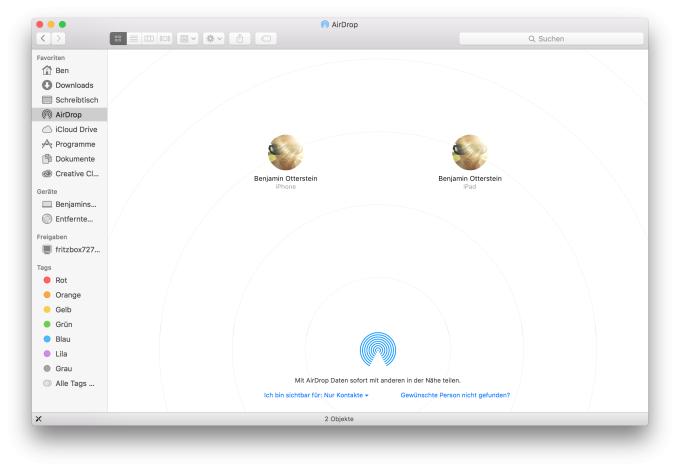Switch to Cover Flow view in toolbar
The image size is (680, 471).
point(165,39)
